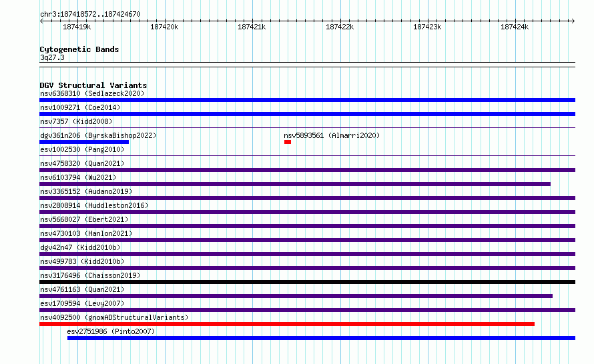Open the esv1002530 (Pang2010) variant label
The height and width of the screenshot is (364, 594).
[82, 149]
